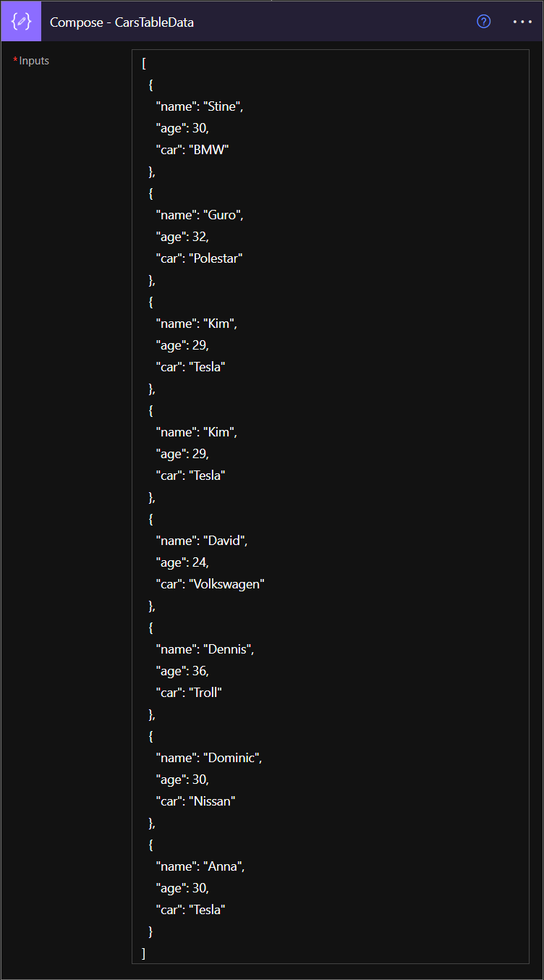
Task: Click the opening bracket of the JSON array
Action: point(143,63)
